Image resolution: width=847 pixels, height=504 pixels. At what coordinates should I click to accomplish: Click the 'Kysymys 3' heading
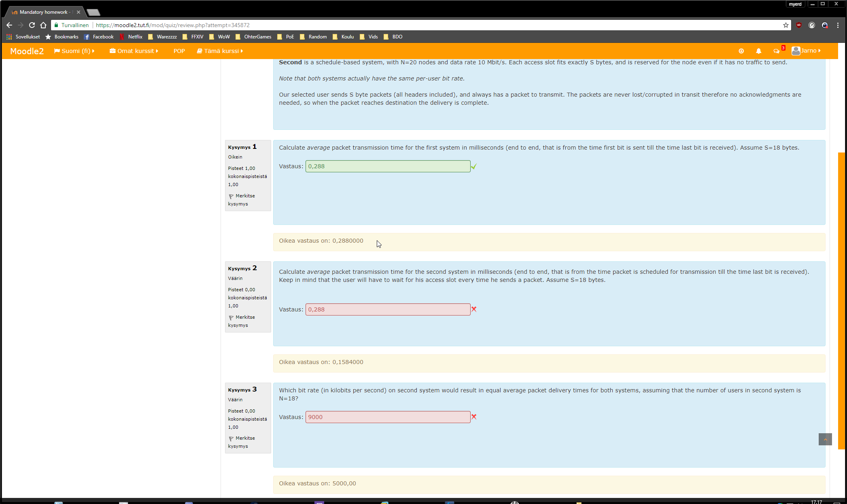tap(242, 390)
